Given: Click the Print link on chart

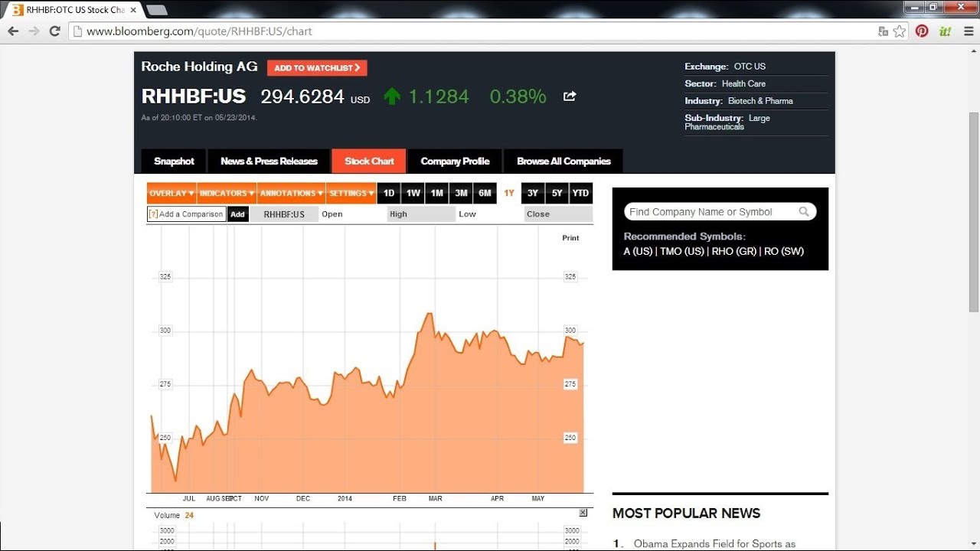Looking at the screenshot, I should (x=570, y=238).
